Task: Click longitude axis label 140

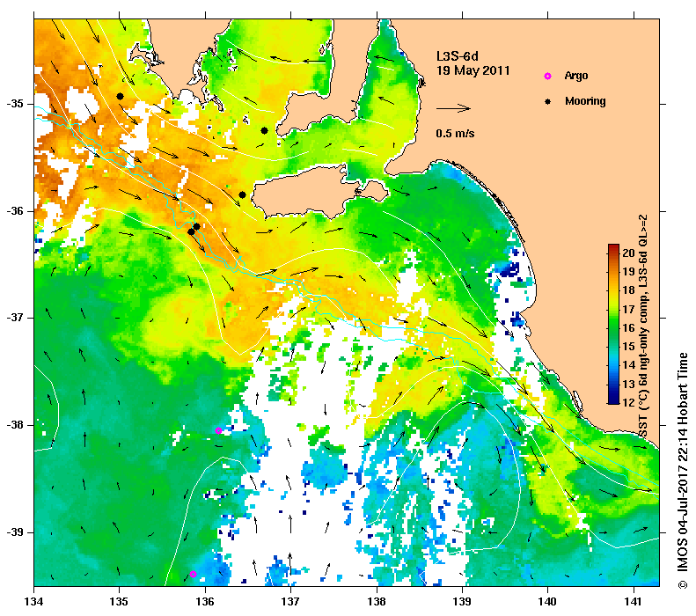Action: [x=547, y=602]
